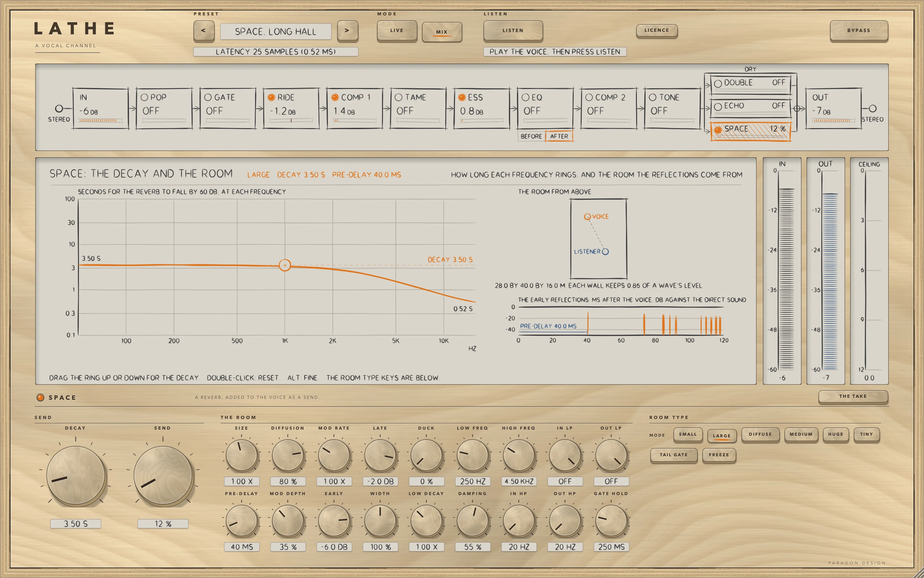
Task: Enable the POP module toggle
Action: tap(144, 98)
